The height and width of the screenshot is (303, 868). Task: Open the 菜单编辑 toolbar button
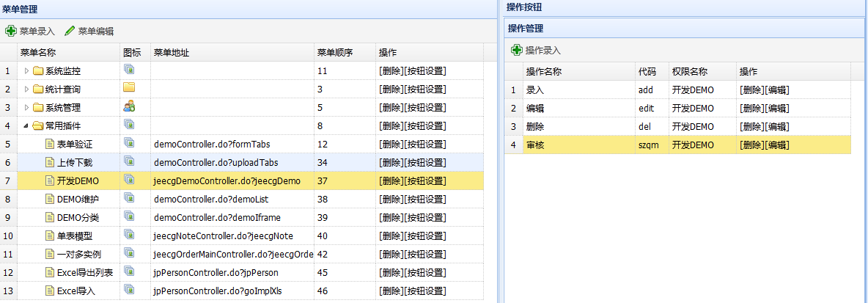point(89,31)
